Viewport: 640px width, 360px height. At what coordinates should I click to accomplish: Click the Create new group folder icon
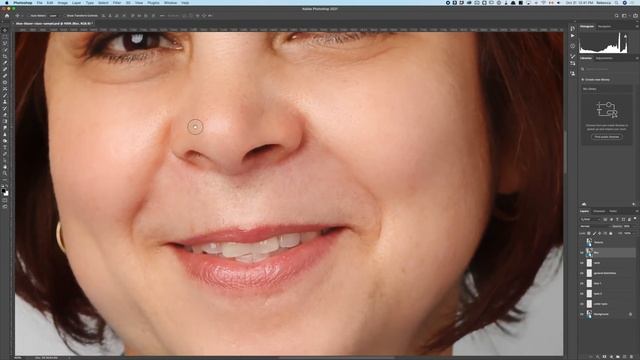(x=618, y=356)
